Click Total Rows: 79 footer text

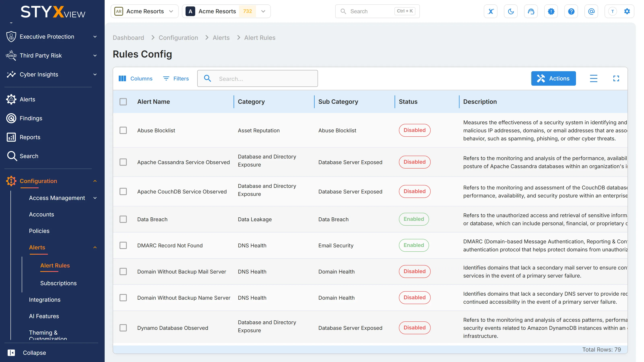click(602, 350)
